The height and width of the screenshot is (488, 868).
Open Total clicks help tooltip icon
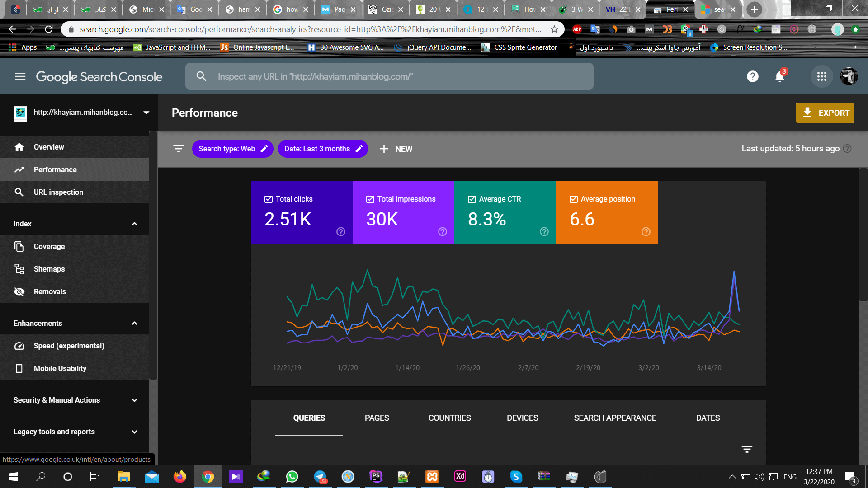(341, 231)
